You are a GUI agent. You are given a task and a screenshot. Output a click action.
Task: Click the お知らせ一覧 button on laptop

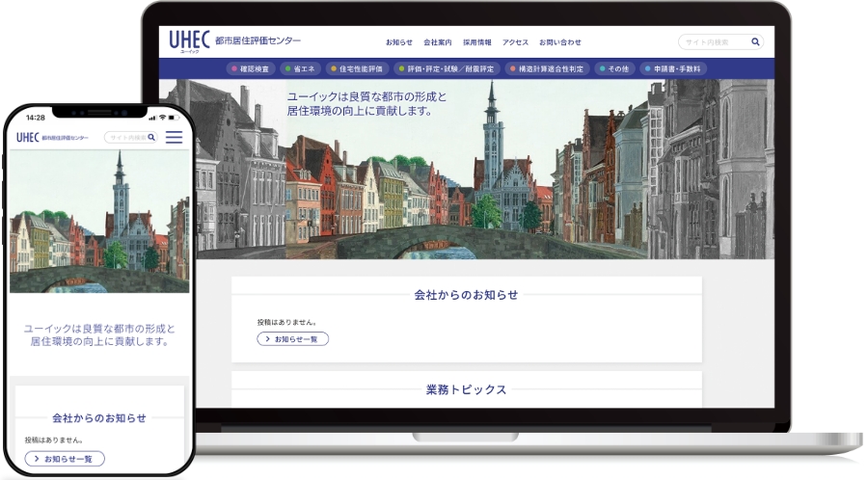[x=293, y=339]
